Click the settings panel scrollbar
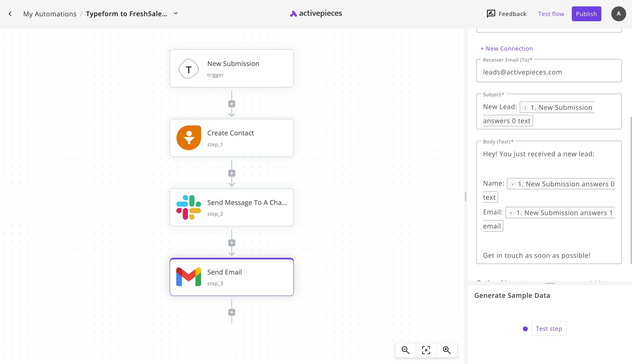Viewport: 632px width, 364px height. pos(631,190)
